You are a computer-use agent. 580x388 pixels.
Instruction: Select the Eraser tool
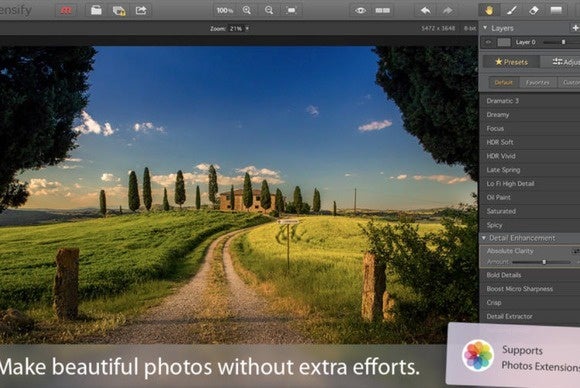(534, 10)
